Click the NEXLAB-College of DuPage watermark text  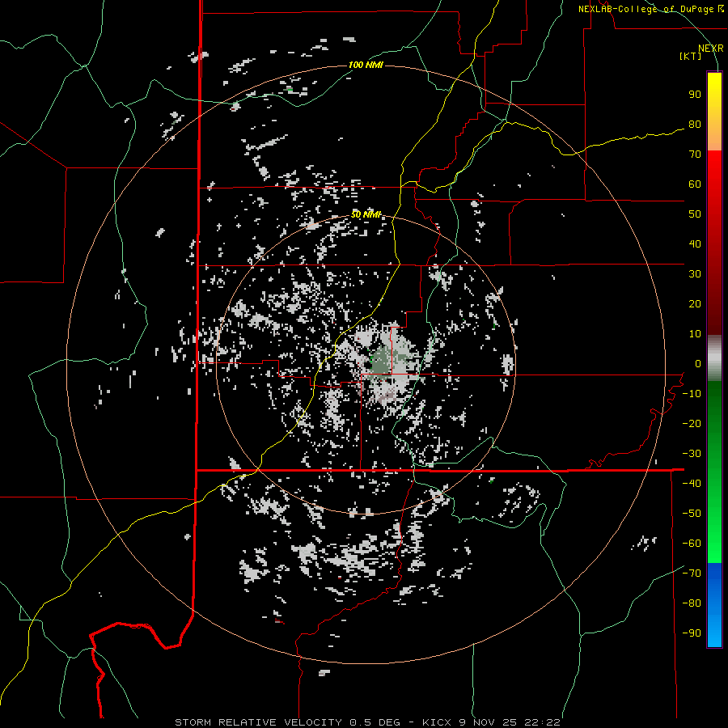click(650, 9)
